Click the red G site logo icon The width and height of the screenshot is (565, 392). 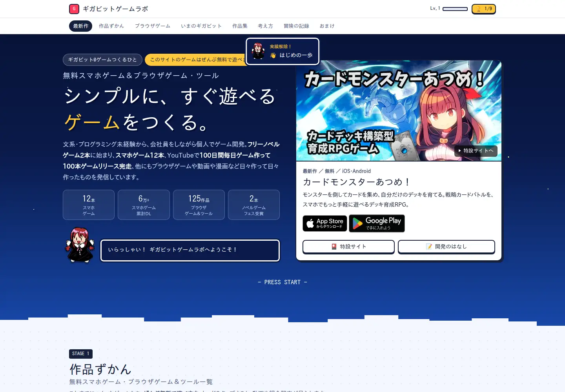coord(74,9)
